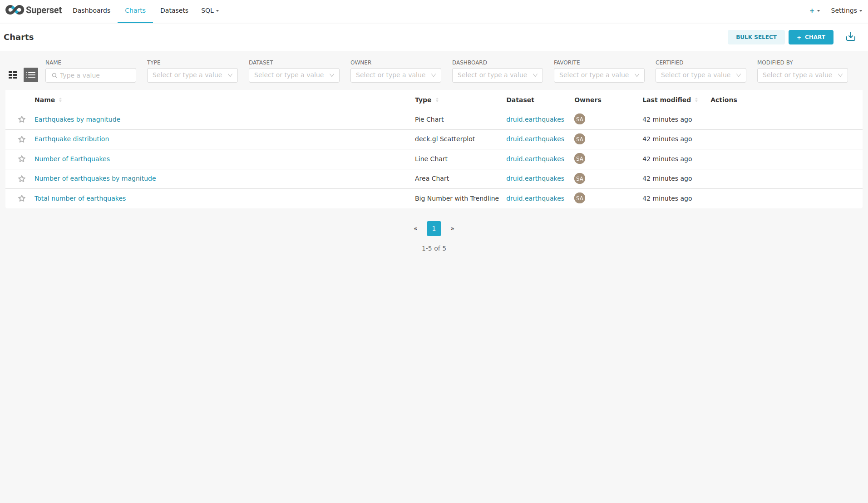Click the import charts download icon
The image size is (868, 503).
[850, 37]
